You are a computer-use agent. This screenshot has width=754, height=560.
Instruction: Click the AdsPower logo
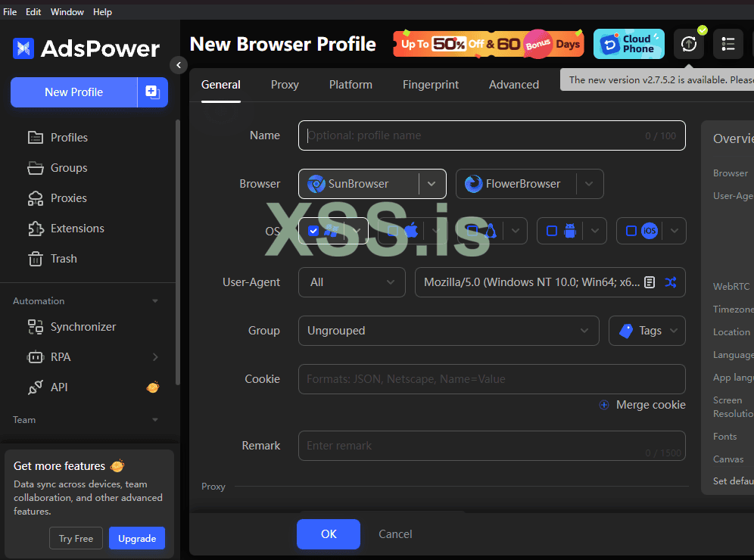[x=86, y=48]
